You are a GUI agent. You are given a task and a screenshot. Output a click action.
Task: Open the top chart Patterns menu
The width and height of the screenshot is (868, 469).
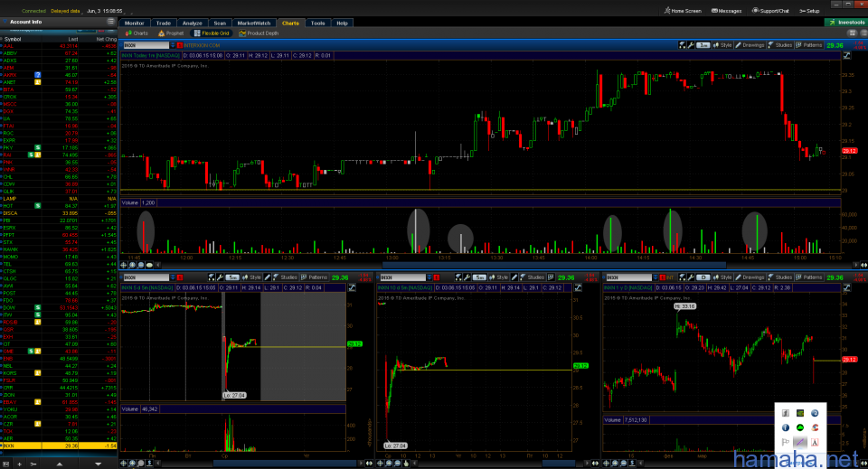point(809,45)
